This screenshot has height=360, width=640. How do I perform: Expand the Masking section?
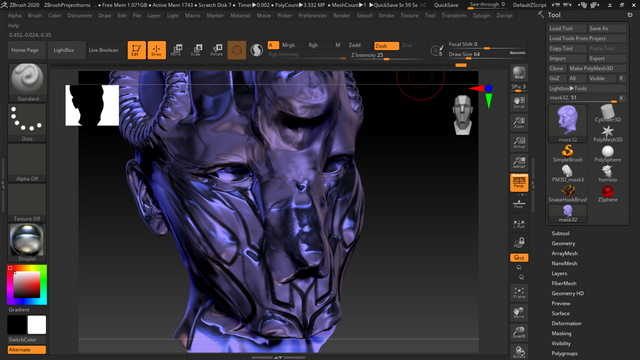(x=561, y=333)
